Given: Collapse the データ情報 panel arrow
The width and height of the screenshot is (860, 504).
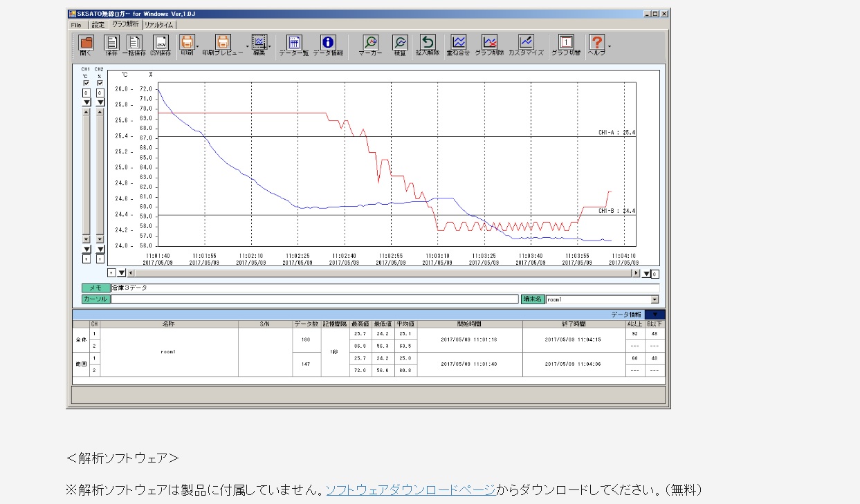Looking at the screenshot, I should (x=655, y=315).
